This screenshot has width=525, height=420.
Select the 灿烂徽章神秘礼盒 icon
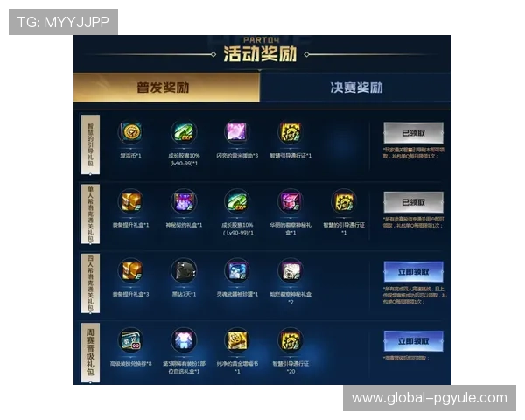pyautogui.click(x=290, y=270)
